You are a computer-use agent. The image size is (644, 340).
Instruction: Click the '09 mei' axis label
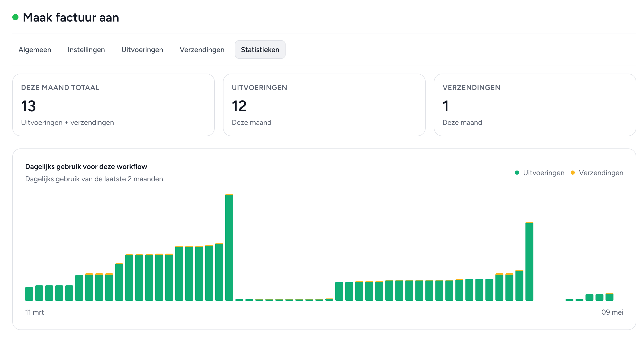click(612, 312)
